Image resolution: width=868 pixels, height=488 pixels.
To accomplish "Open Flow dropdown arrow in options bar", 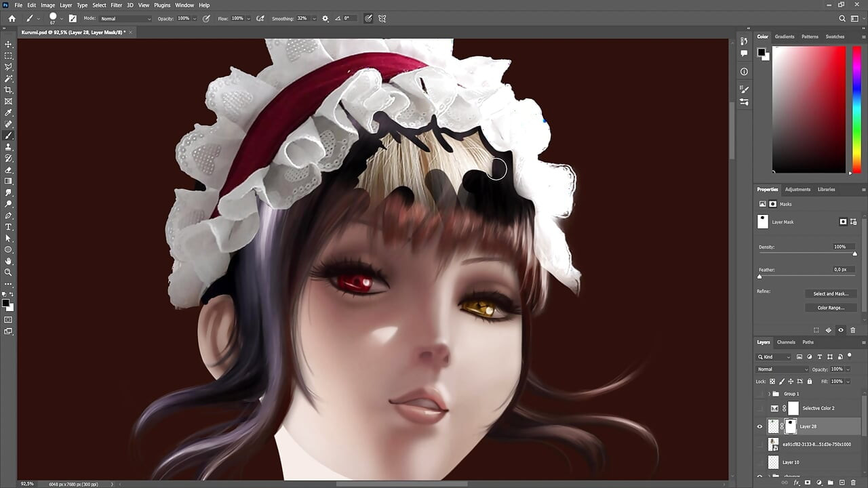I will pos(248,18).
